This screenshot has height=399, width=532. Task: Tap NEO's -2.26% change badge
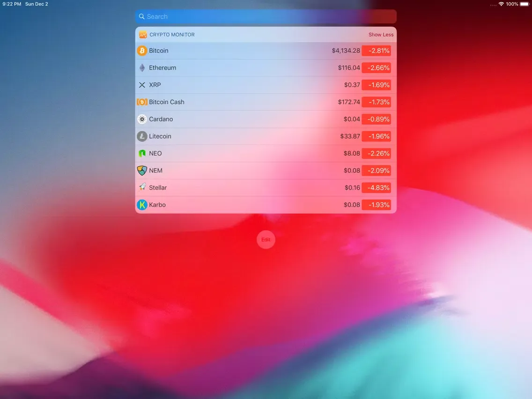coord(376,153)
